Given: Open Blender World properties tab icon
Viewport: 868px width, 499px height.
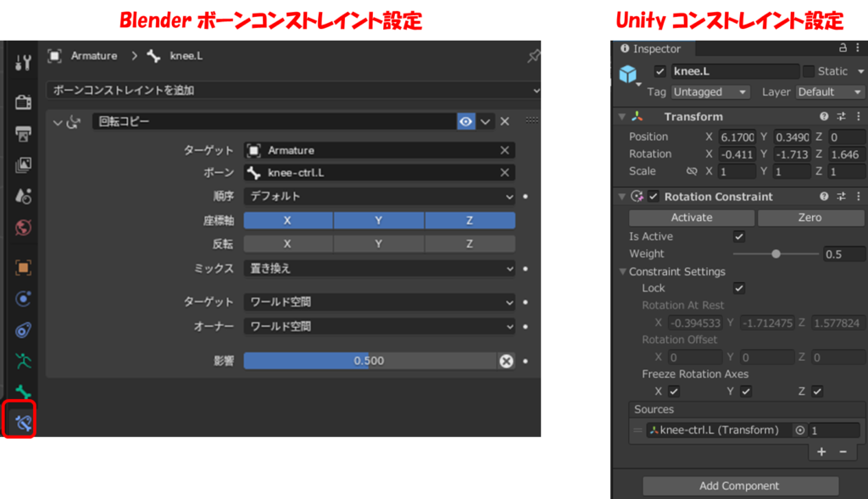Looking at the screenshot, I should click(x=23, y=228).
